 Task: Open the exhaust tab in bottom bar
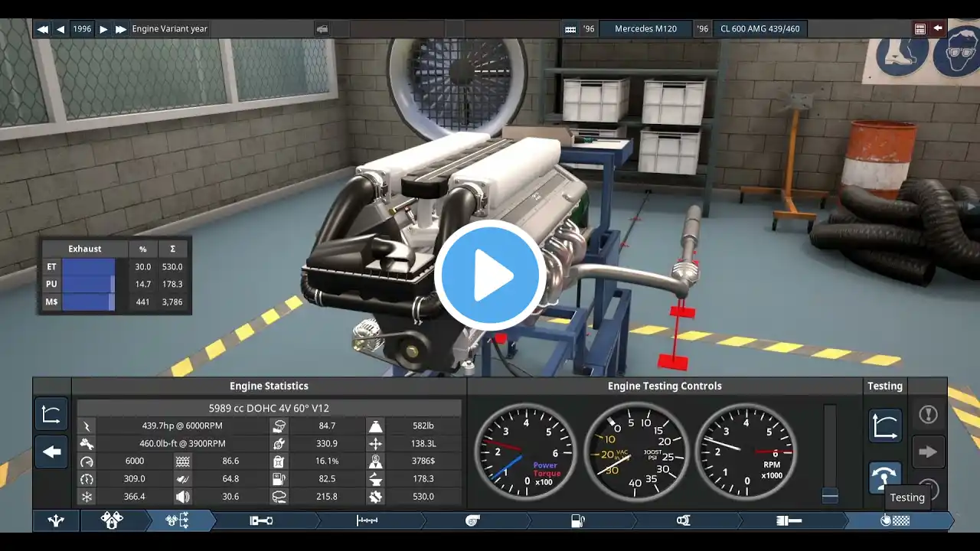click(789, 520)
